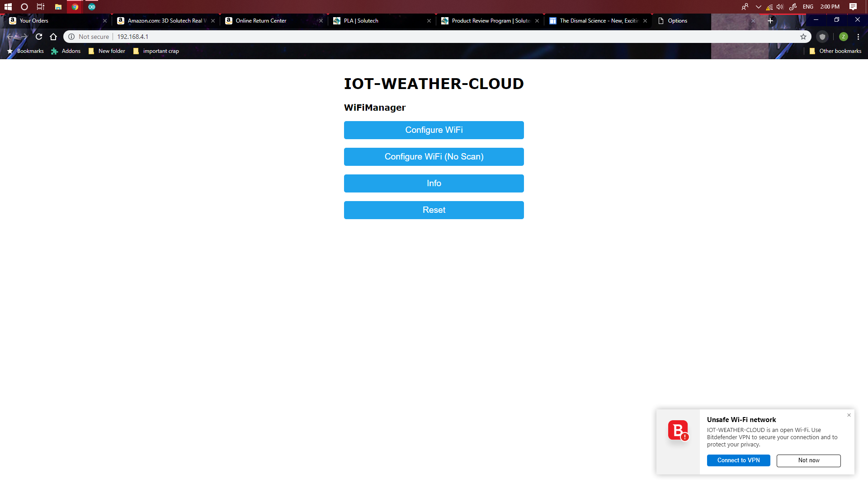Click the browser home button
The image size is (868, 488).
(53, 37)
